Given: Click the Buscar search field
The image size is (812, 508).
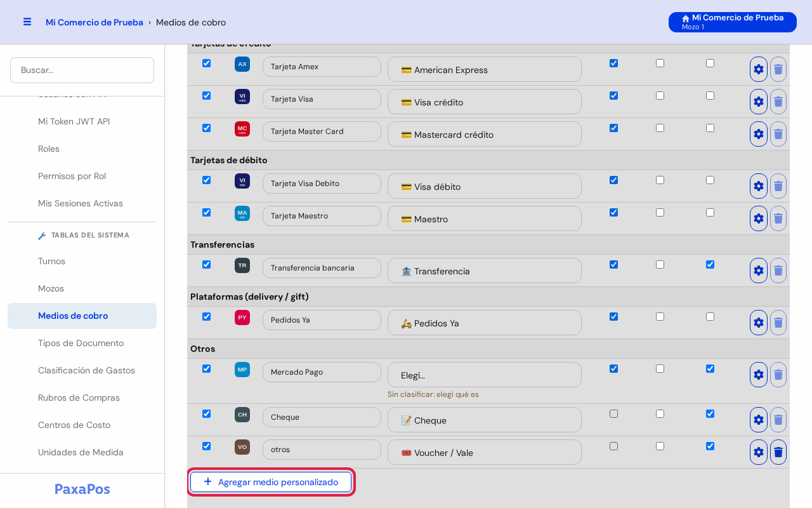Looking at the screenshot, I should (82, 70).
